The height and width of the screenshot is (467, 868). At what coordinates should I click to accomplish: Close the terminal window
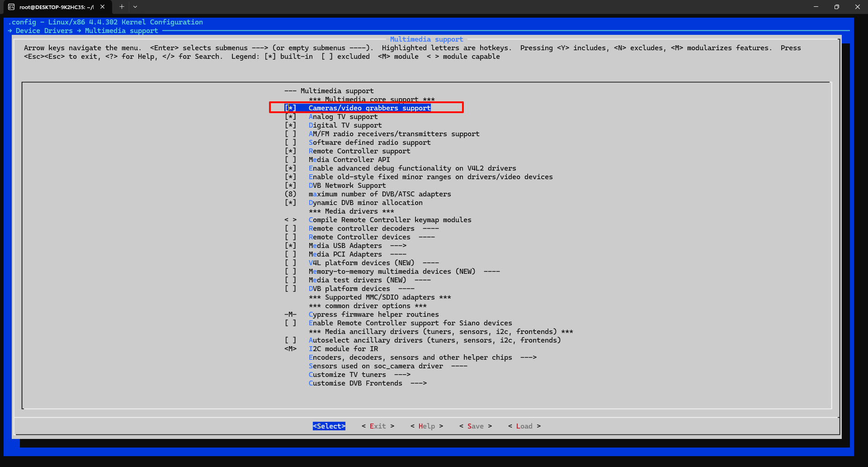857,7
